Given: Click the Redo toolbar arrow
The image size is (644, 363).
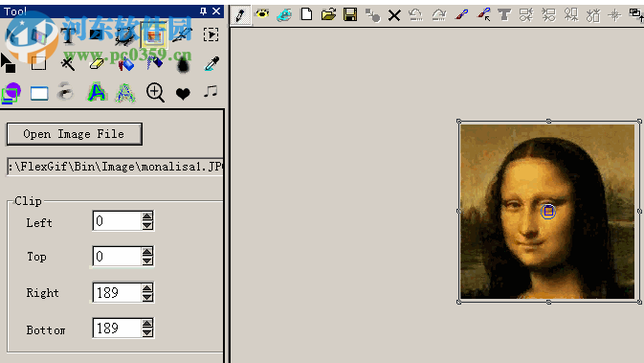Looking at the screenshot, I should pos(438,15).
